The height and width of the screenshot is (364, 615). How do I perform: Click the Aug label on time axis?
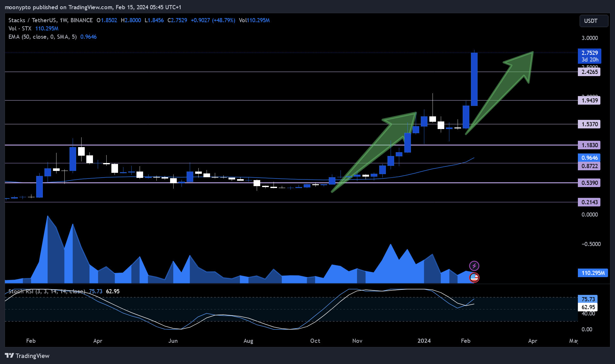tap(248, 341)
